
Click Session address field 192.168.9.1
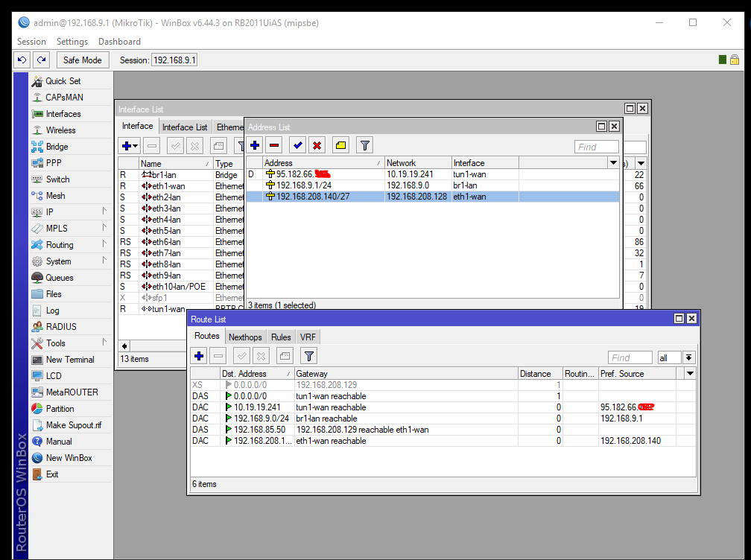pos(174,60)
